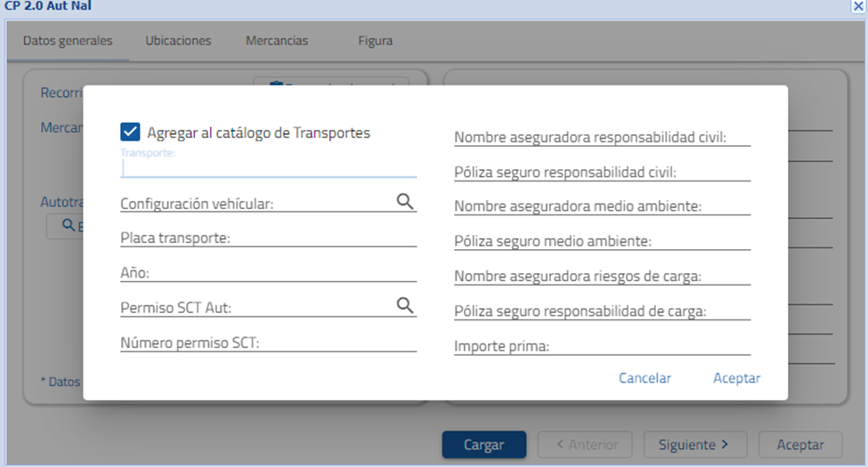Click the Número permiso SCT field
This screenshot has width=868, height=467.
pyautogui.click(x=267, y=342)
